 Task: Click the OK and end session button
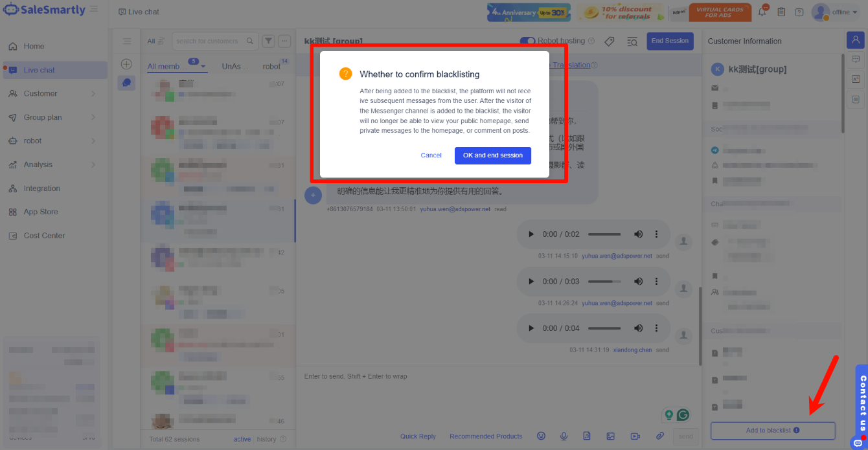(x=492, y=155)
